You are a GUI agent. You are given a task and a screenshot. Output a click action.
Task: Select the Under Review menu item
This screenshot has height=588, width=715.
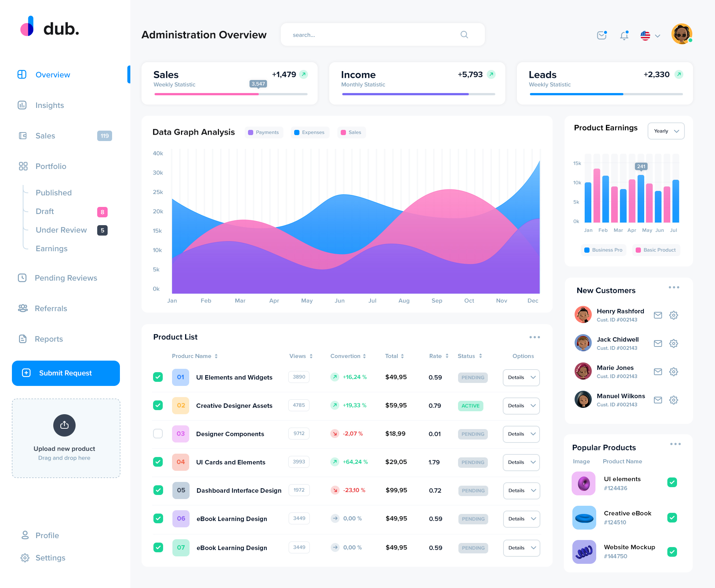pos(61,230)
